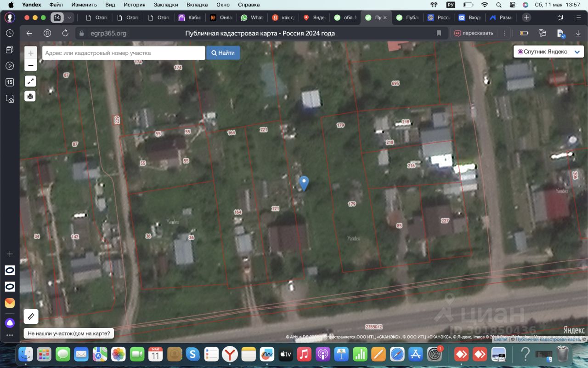This screenshot has height=368, width=588.
Task: Zoom in the cadastral map
Action: pyautogui.click(x=30, y=53)
